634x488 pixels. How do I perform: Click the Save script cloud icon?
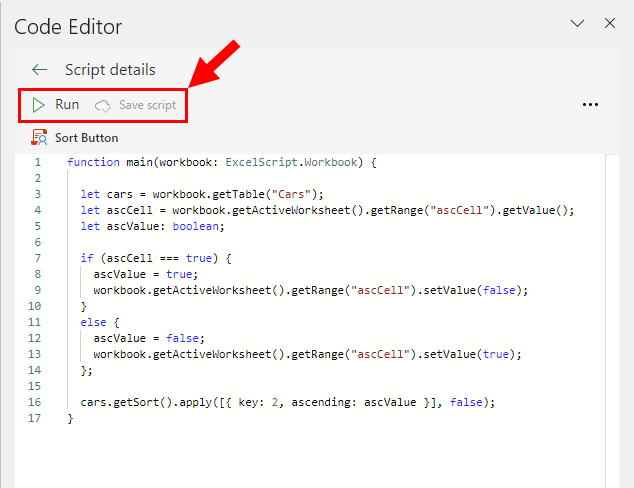tap(103, 106)
